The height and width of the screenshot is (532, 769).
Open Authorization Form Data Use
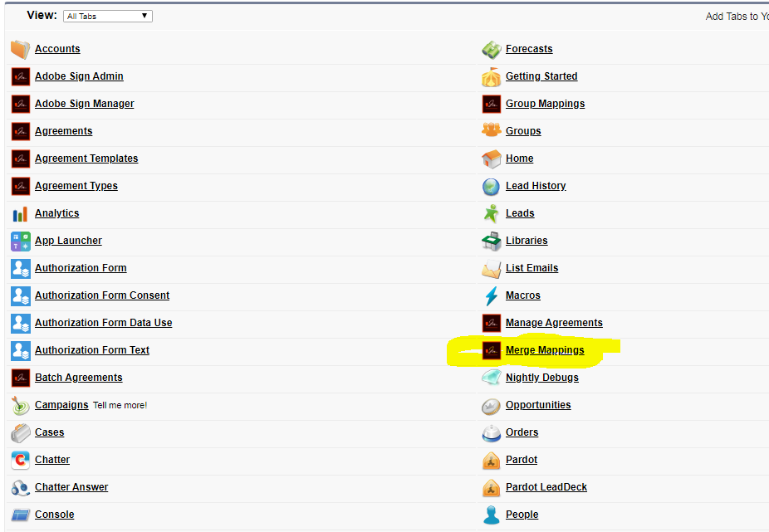[x=104, y=323]
